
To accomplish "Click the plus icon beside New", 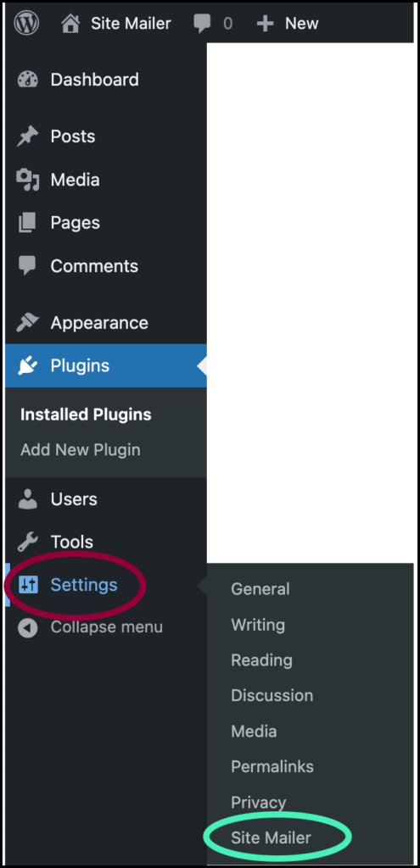I will (x=266, y=23).
